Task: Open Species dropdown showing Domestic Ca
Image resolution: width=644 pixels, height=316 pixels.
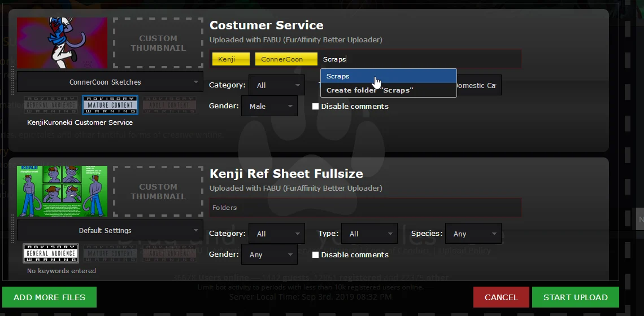Action: pos(478,85)
